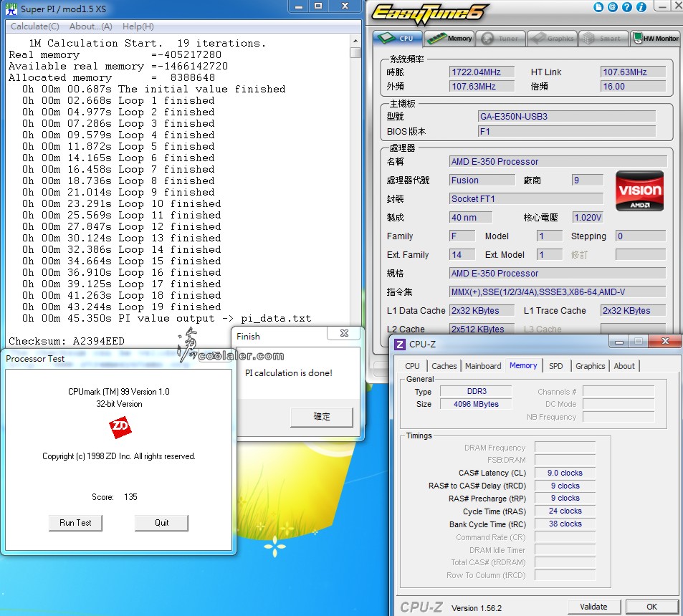
Task: Click the Score: 135 result text
Action: click(x=115, y=497)
